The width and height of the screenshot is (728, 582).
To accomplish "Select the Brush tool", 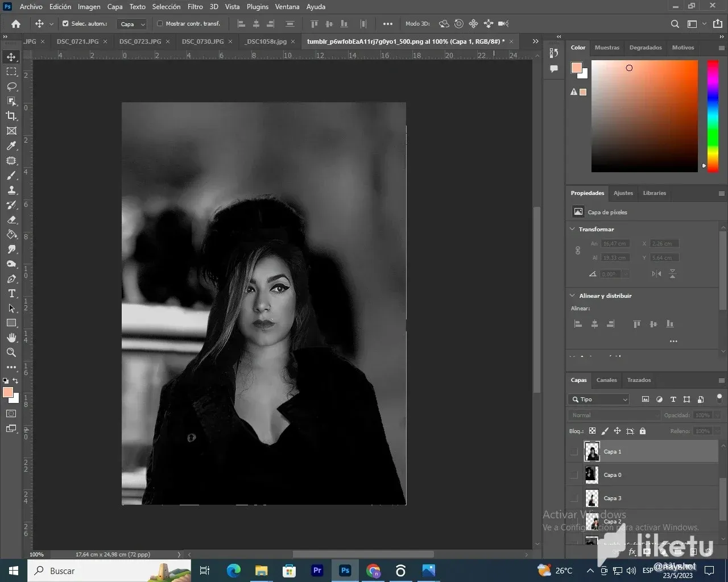I will tap(11, 176).
